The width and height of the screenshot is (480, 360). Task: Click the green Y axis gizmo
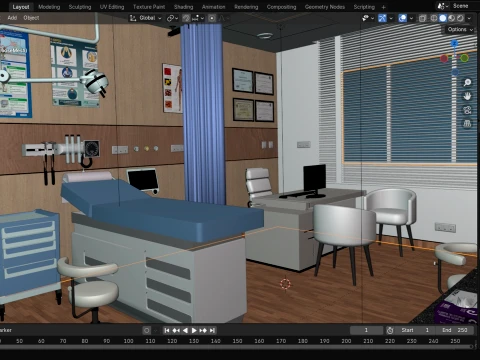(464, 58)
